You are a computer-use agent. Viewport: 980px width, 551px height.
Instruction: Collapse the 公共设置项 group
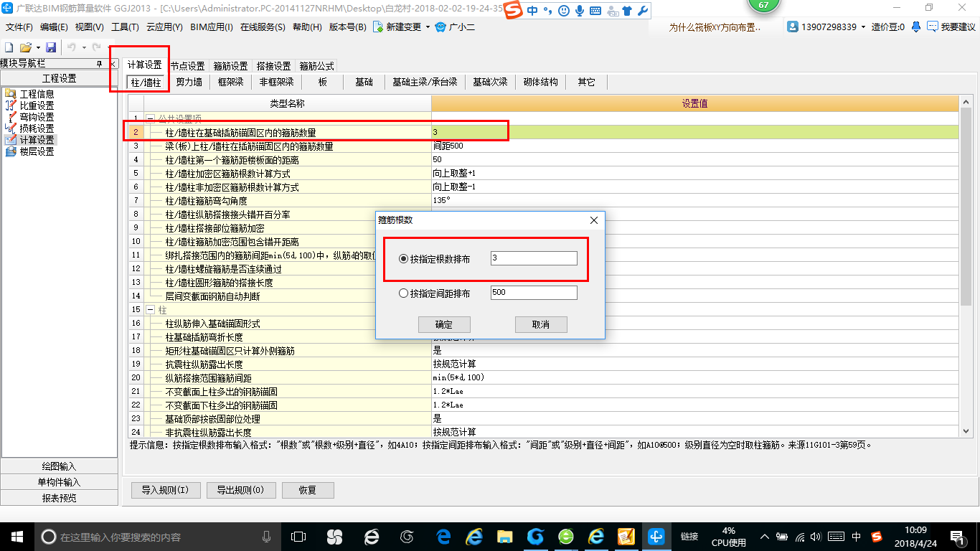pos(150,118)
